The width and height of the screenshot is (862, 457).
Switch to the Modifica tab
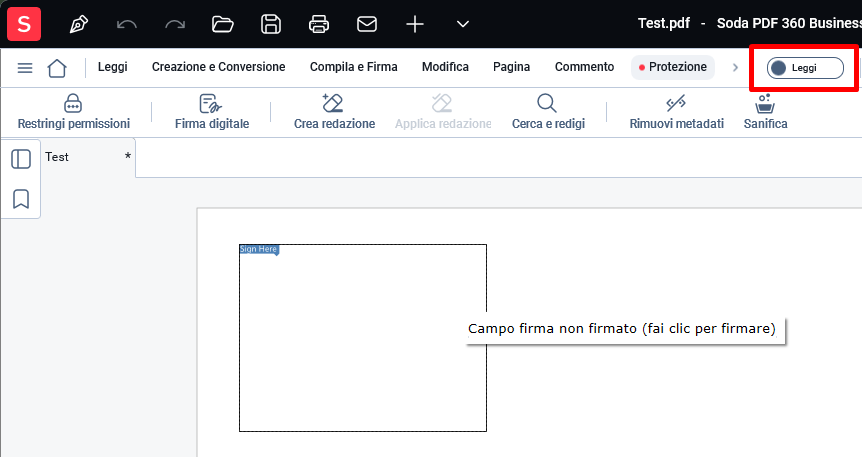tap(445, 67)
